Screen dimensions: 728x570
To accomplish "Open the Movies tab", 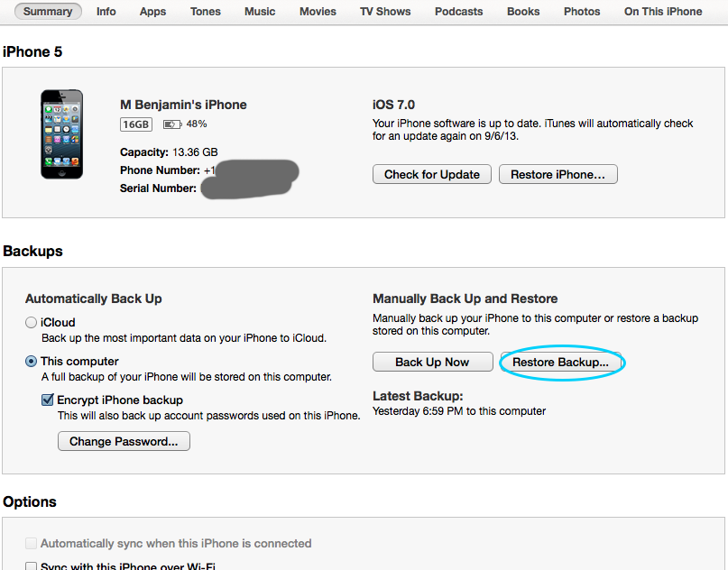I will (318, 11).
